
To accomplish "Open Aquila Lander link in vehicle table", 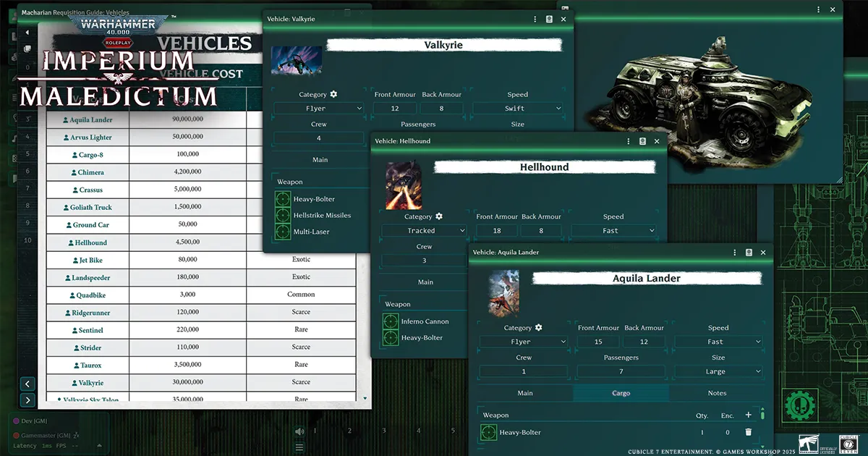I will tap(88, 119).
